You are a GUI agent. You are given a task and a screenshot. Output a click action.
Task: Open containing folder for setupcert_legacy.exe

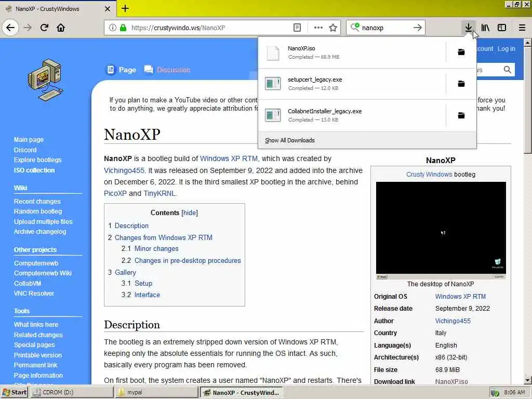point(461,84)
